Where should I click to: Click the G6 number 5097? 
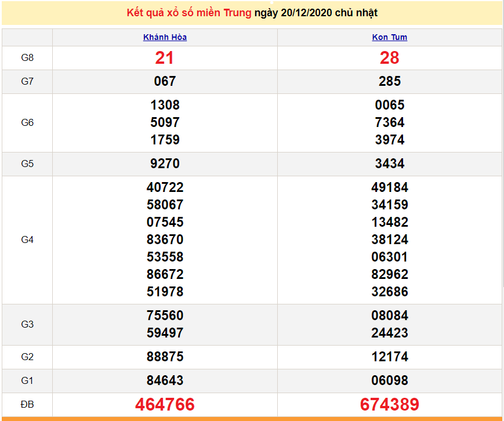tap(165, 122)
